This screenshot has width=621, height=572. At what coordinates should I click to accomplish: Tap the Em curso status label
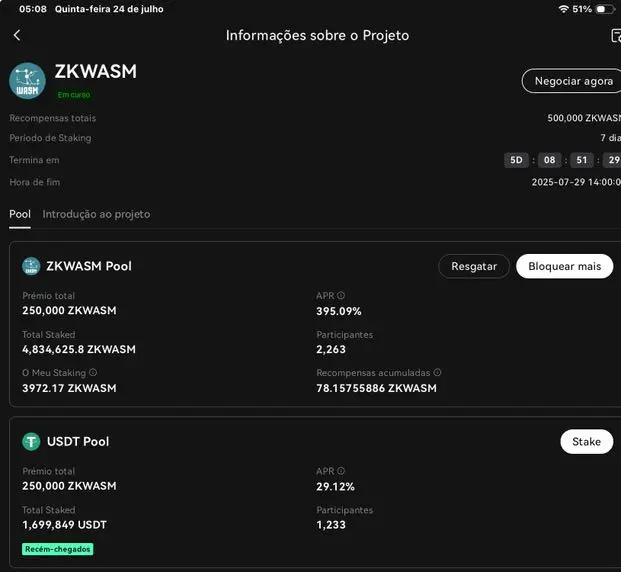(74, 95)
